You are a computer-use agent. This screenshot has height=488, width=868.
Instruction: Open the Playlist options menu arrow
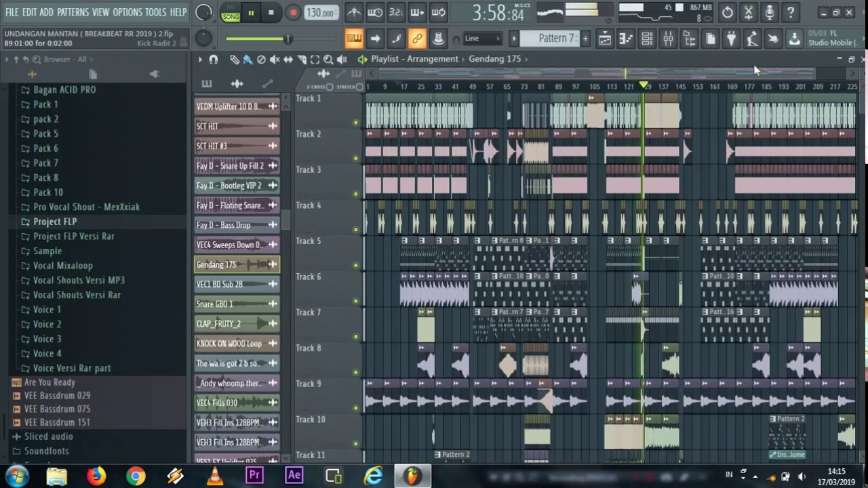pos(200,60)
